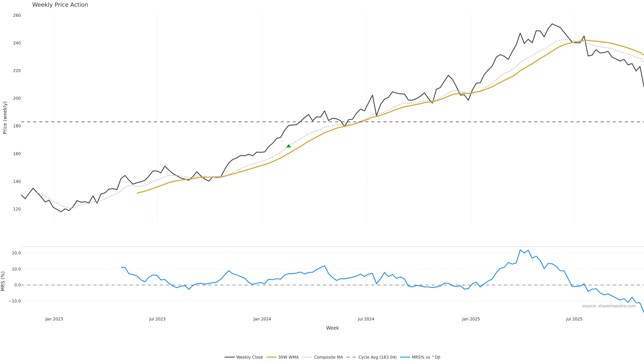This screenshot has height=362, width=644.
Task: Click the dotted Composite MA legend swatch
Action: point(307,357)
